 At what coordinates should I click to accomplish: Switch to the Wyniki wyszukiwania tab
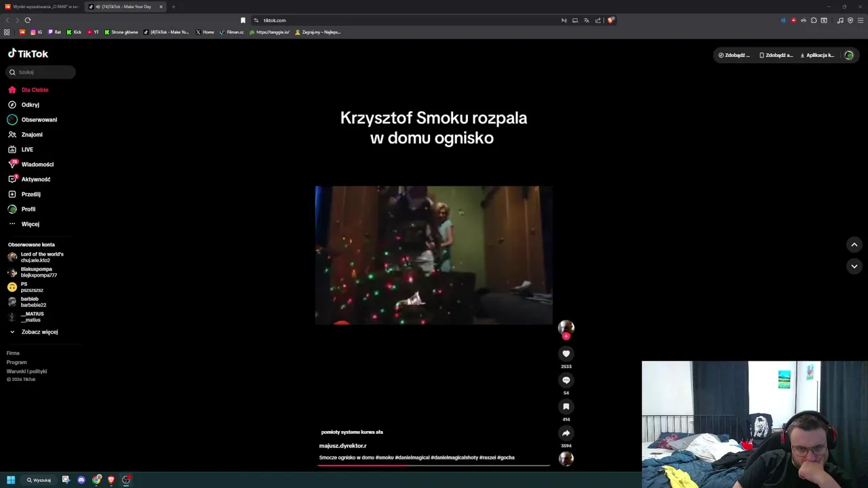pos(42,7)
